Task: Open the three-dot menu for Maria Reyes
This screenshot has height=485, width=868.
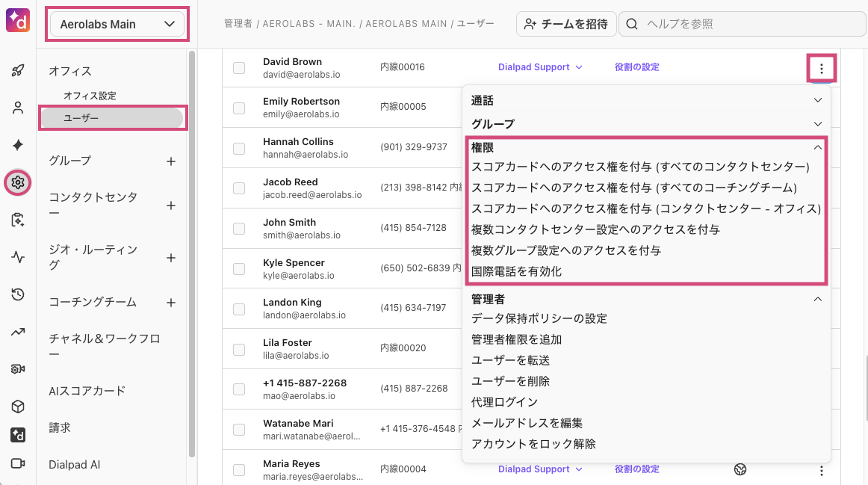Action: pos(821,469)
